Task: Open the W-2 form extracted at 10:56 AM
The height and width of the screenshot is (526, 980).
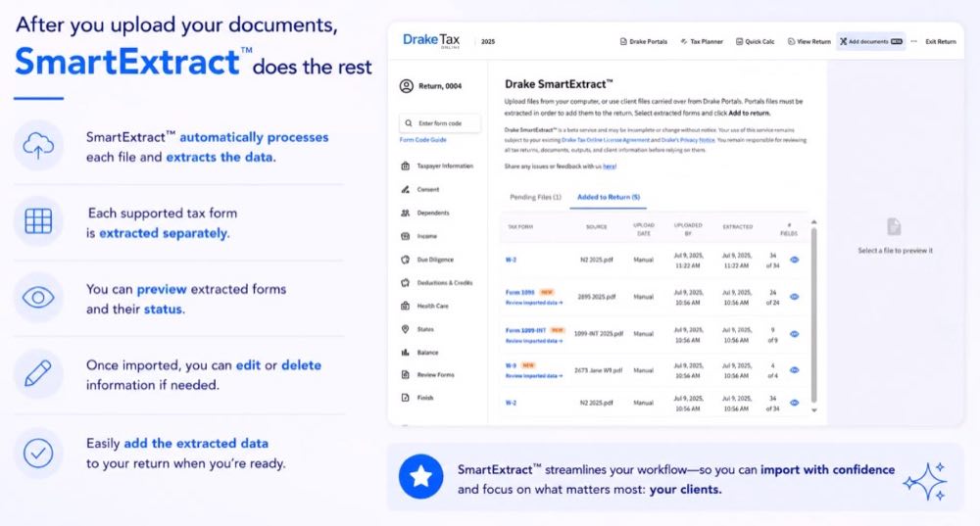Action: (x=512, y=403)
